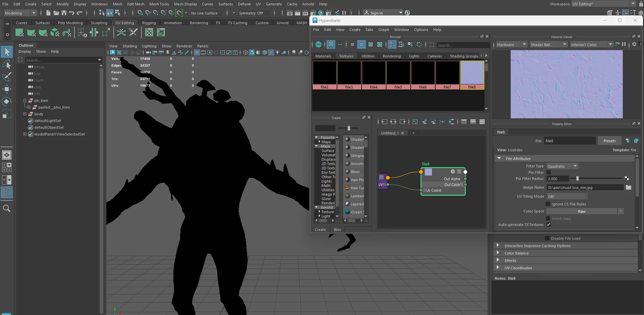Open the Shader Ball geometry dropdown

point(548,45)
